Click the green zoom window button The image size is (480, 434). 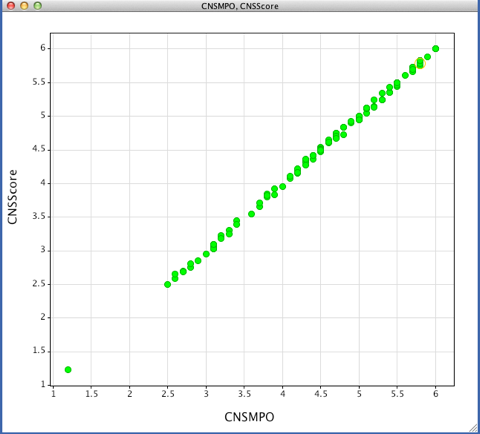38,6
